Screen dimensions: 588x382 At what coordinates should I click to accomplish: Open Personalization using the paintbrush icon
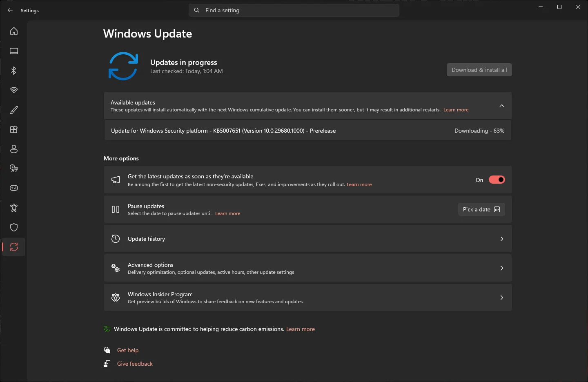pyautogui.click(x=14, y=110)
